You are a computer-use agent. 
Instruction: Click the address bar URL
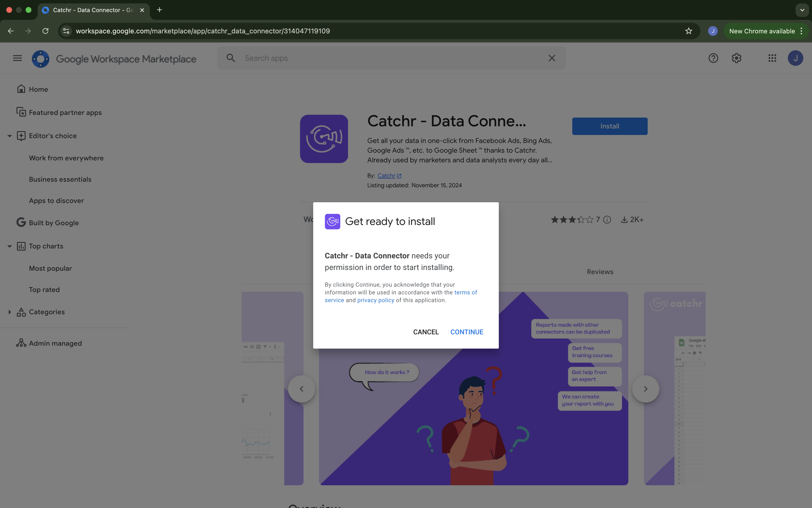(x=203, y=31)
